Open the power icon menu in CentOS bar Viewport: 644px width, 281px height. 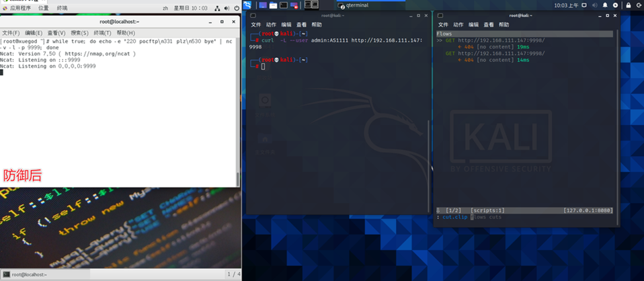237,8
